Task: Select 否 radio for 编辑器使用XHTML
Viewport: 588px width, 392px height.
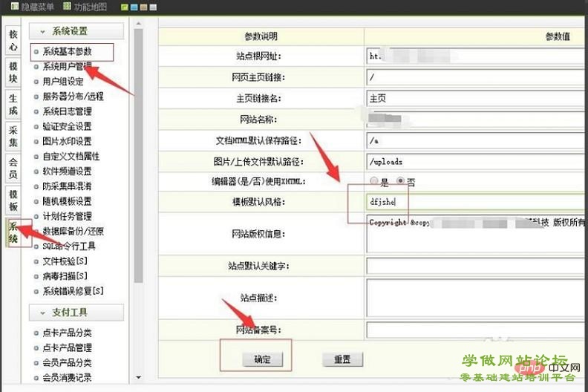Action: [x=400, y=181]
